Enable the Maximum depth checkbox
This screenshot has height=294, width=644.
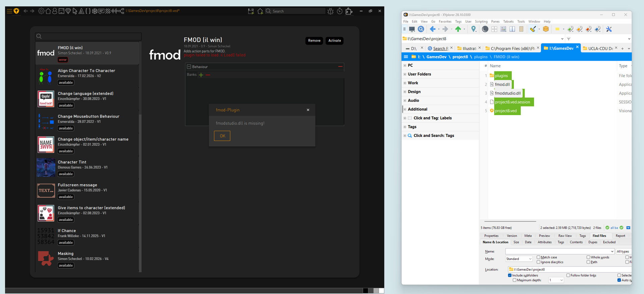[515, 280]
